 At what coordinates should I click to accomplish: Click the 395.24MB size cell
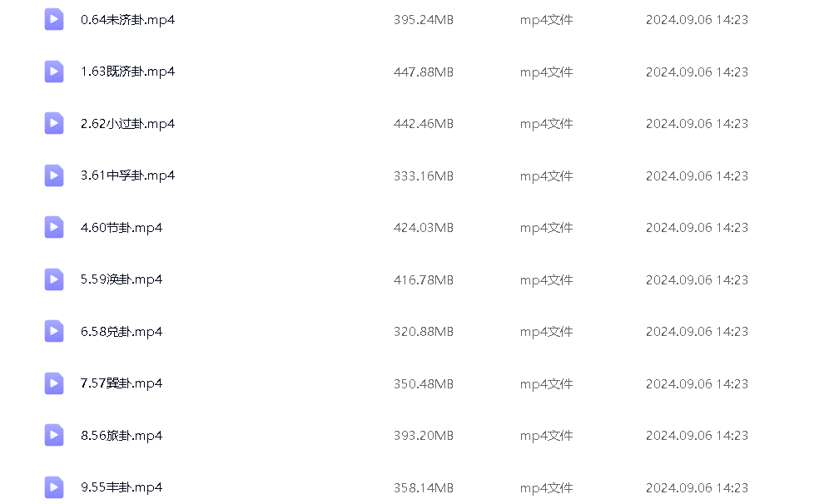[x=423, y=20]
